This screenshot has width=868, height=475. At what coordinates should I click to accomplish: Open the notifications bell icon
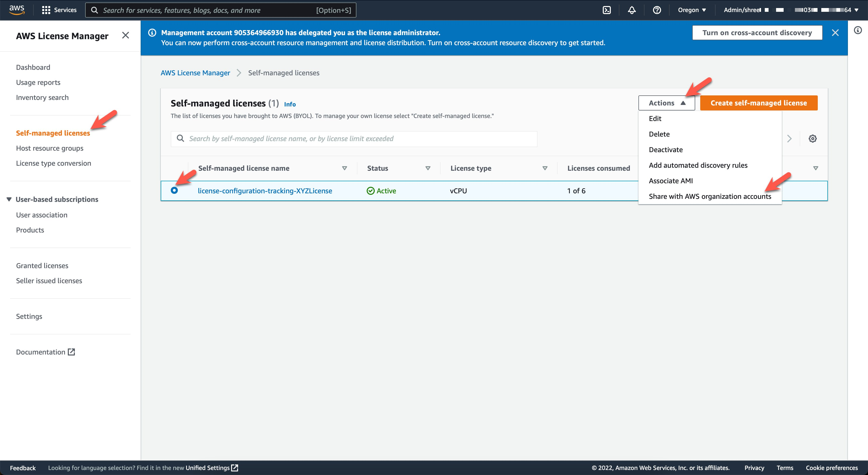coord(631,10)
